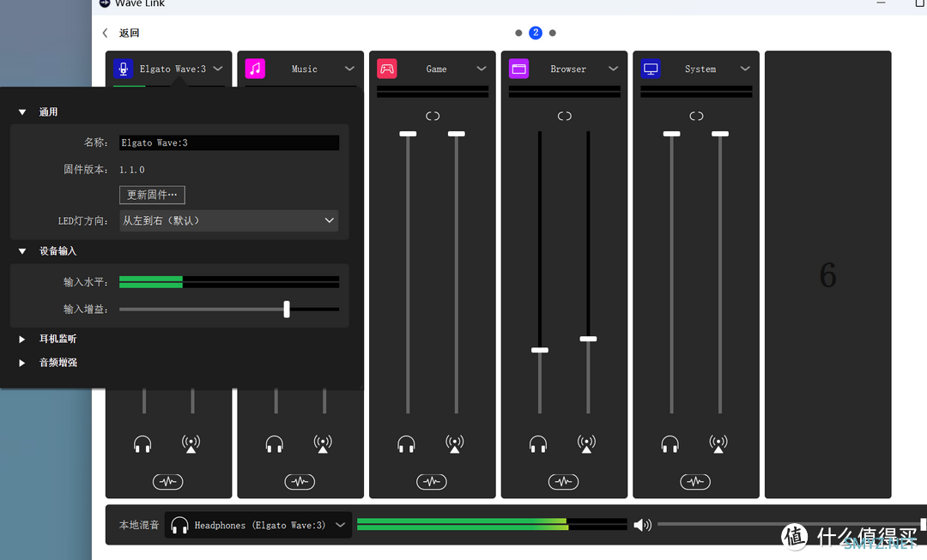Toggle the Game channel fader link icon
927x560 pixels.
pos(433,117)
